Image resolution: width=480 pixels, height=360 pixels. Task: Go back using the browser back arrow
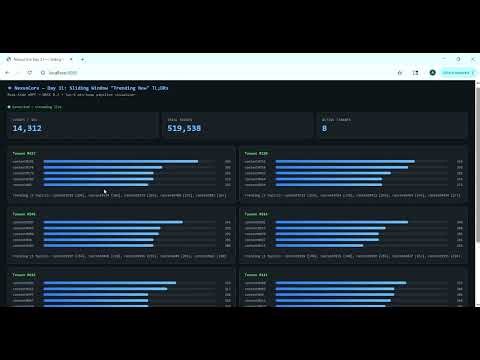pyautogui.click(x=7, y=73)
